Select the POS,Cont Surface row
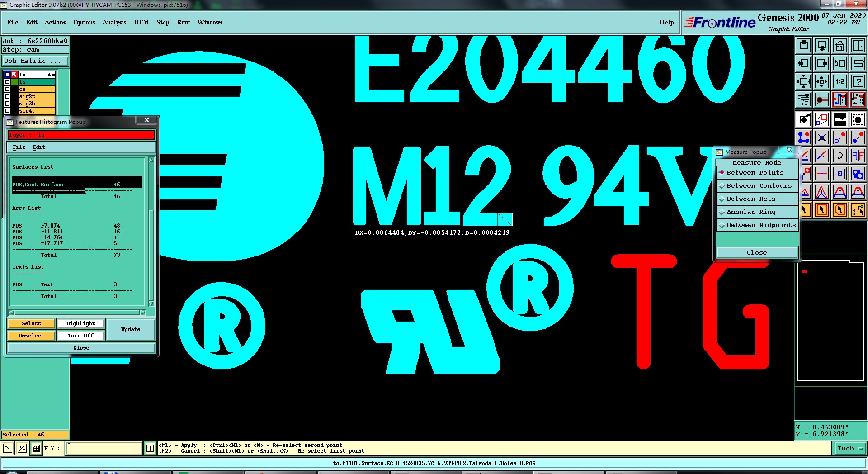Screen dimensions: 868x474 (x=77, y=185)
